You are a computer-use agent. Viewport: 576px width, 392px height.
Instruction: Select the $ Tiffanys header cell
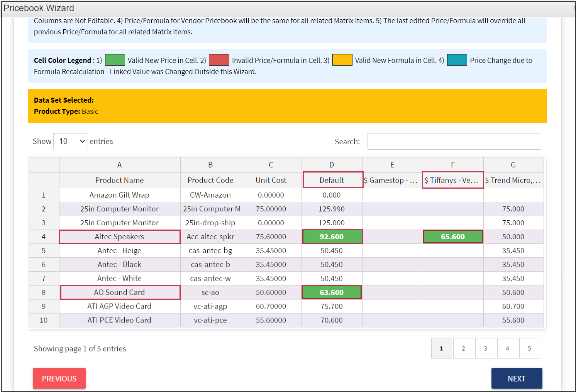(453, 180)
